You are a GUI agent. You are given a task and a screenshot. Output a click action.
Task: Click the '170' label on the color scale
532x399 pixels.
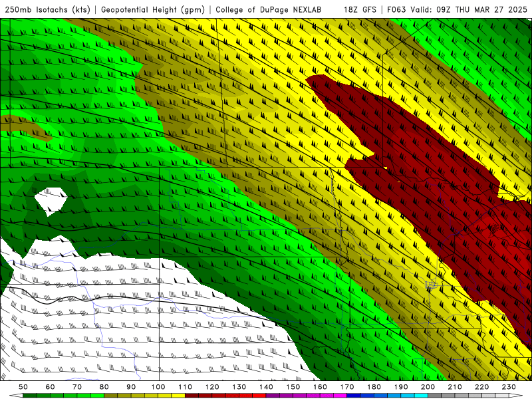point(347,387)
